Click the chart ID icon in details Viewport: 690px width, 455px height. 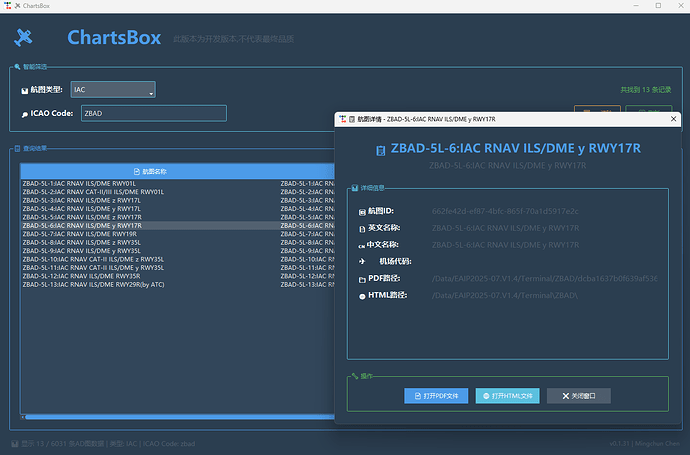pos(361,212)
